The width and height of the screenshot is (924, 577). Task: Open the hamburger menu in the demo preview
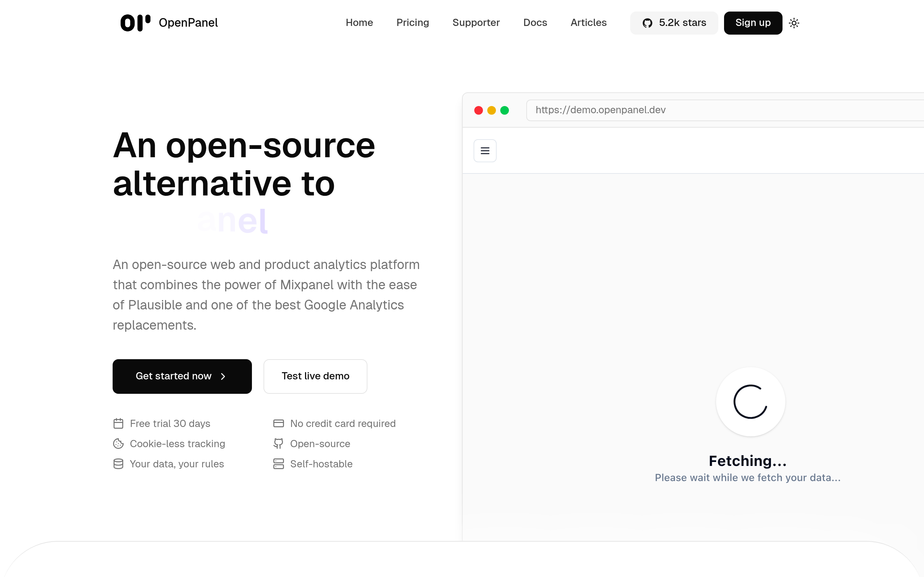click(484, 150)
